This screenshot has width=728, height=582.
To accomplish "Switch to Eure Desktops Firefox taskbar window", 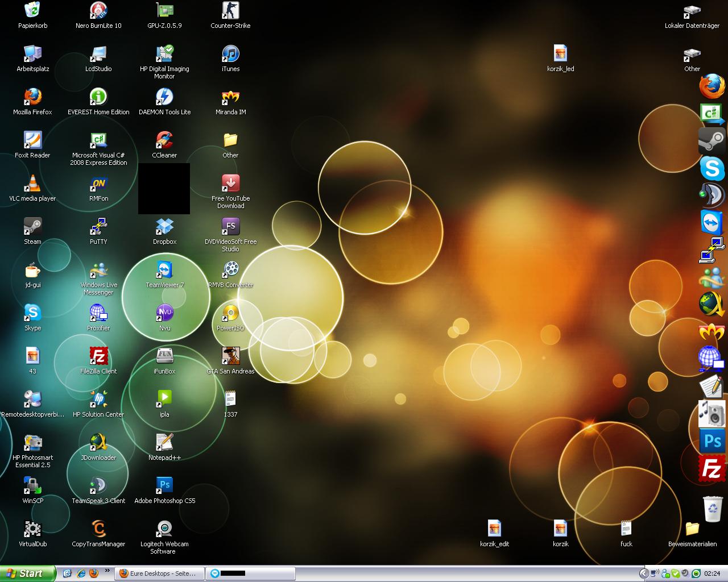I will 158,573.
